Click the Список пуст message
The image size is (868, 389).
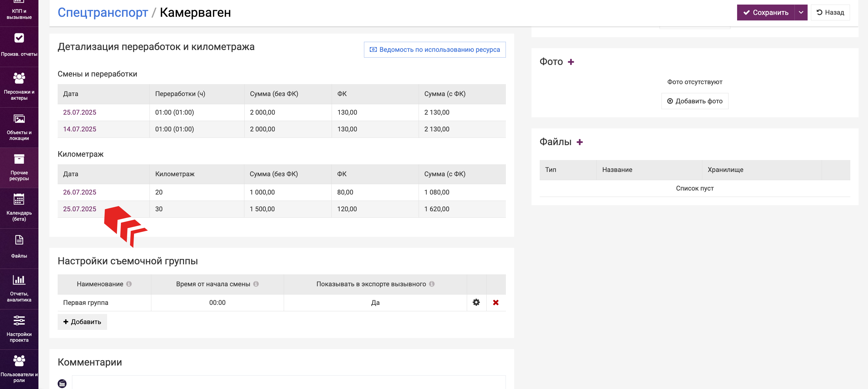695,188
